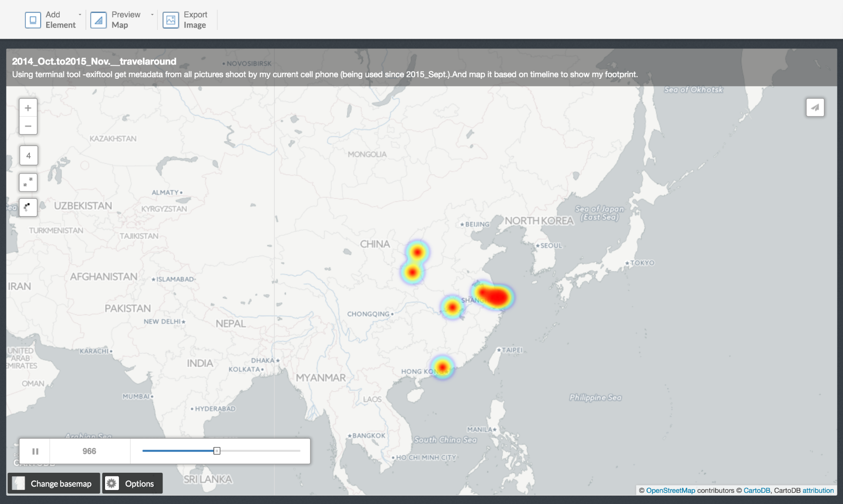Click the zoom level 4 indicator
843x504 pixels.
[28, 155]
